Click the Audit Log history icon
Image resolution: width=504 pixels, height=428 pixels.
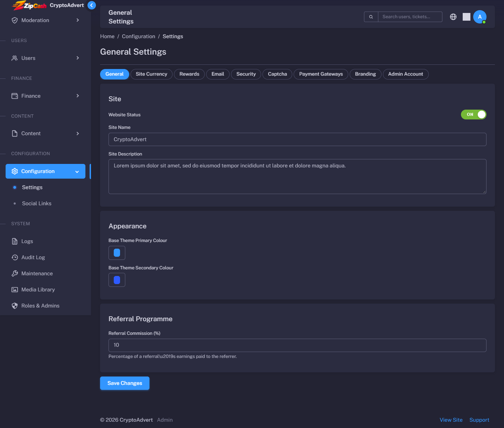[15, 257]
